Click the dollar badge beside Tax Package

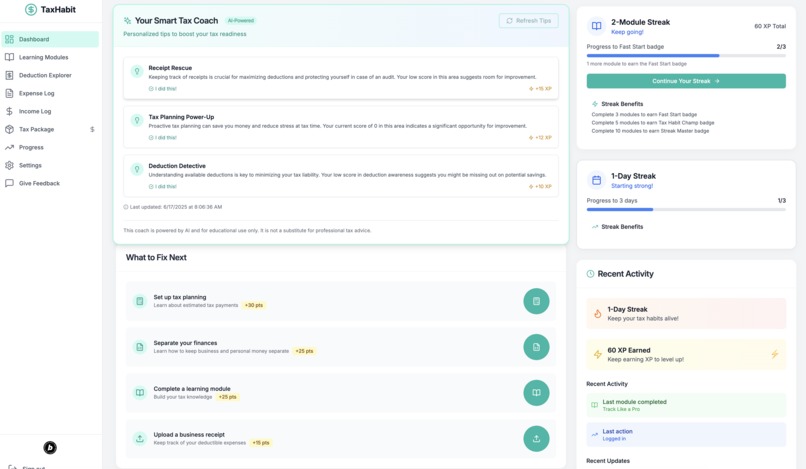point(92,130)
